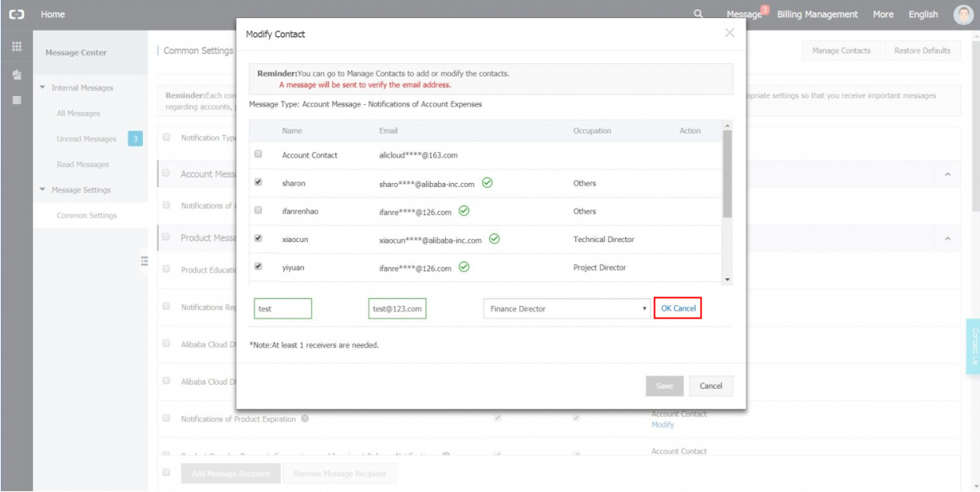The width and height of the screenshot is (980, 492).
Task: Click the list-layers icon in left rail
Action: pos(15,100)
